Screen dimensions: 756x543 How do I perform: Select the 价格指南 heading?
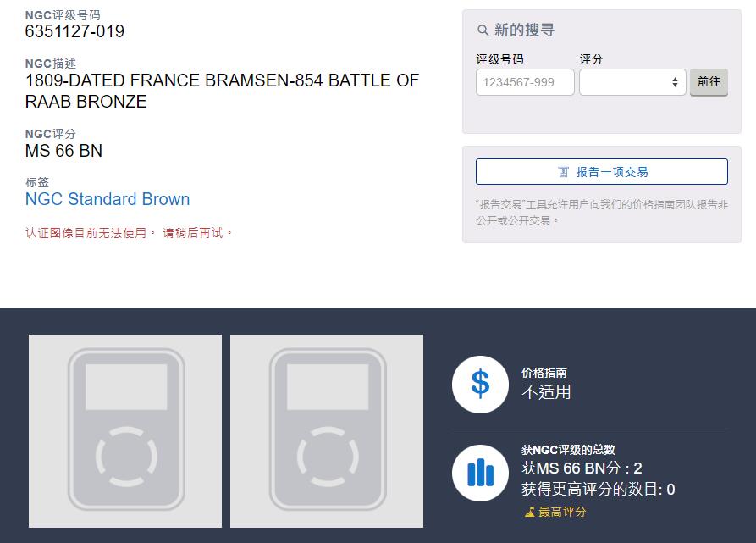tap(544, 373)
